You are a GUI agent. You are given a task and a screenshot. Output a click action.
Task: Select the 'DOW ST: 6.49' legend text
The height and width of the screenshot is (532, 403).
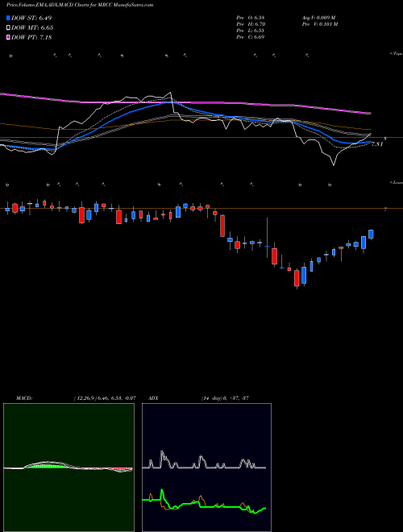point(31,18)
